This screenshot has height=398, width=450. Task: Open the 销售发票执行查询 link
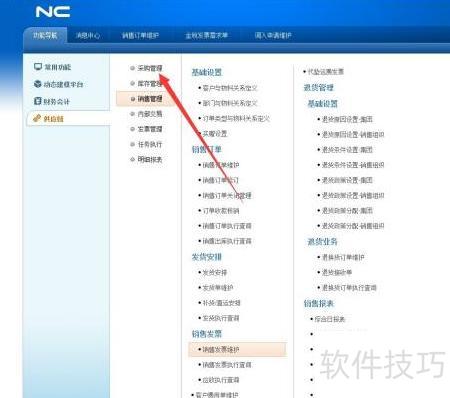pyautogui.click(x=227, y=365)
